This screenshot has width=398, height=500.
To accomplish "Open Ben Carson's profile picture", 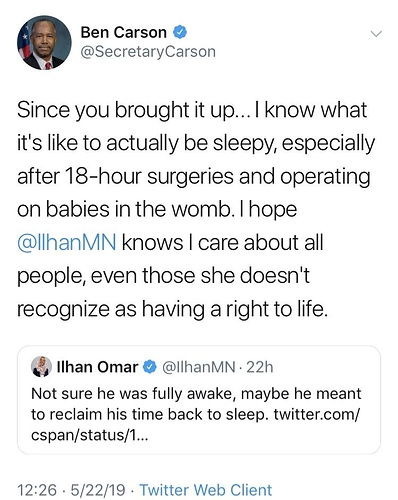I will click(x=44, y=43).
